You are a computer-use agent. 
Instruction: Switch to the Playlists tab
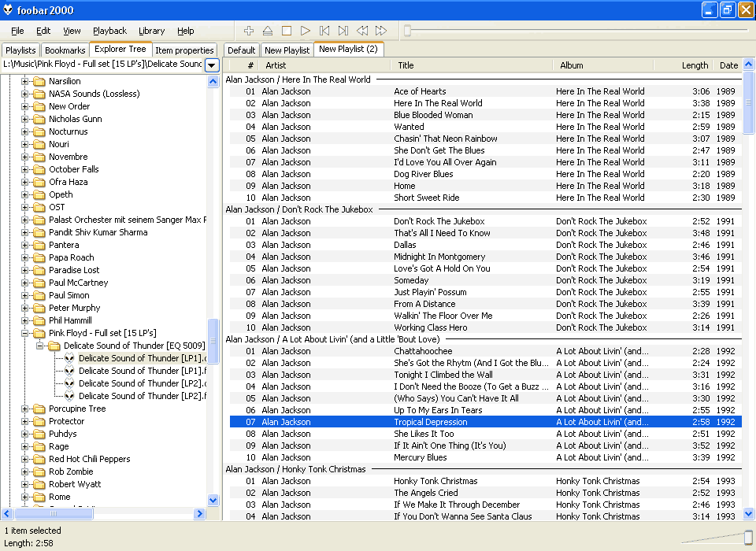tap(20, 50)
